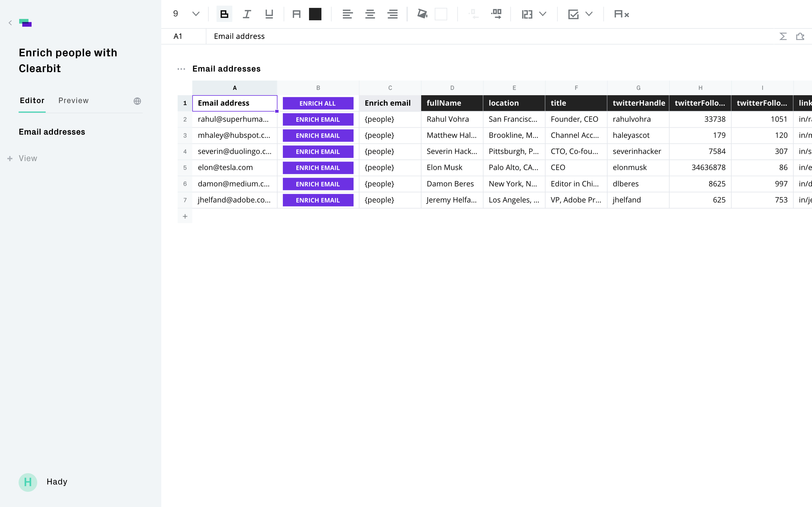812x507 pixels.
Task: Click the black text color swatch
Action: pyautogui.click(x=315, y=14)
